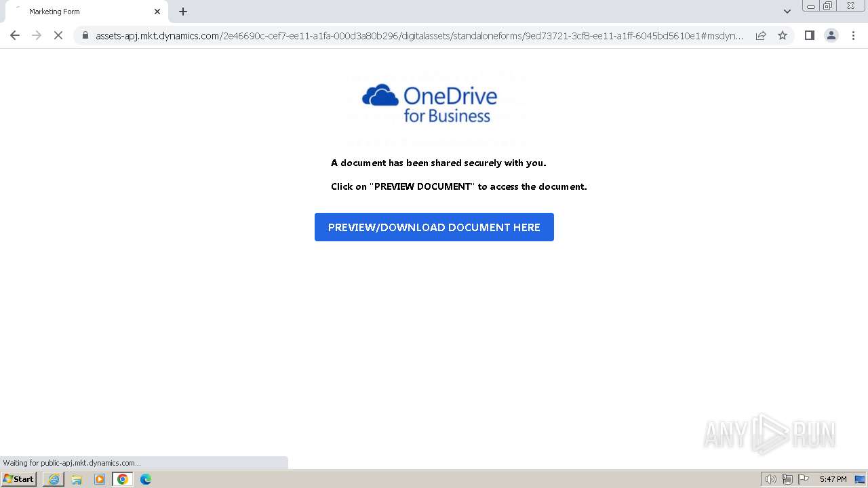Open Action Center flag icon
The height and width of the screenshot is (488, 868).
tap(804, 479)
